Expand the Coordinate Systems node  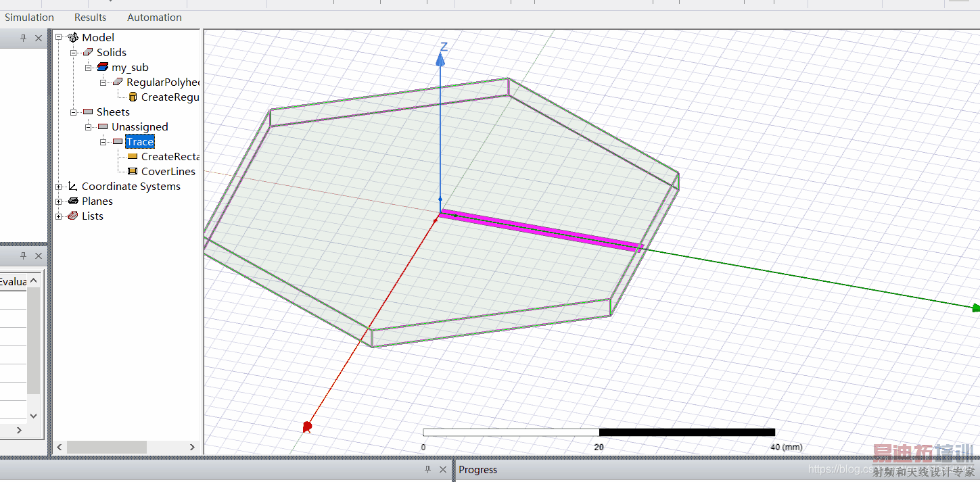pyautogui.click(x=59, y=186)
